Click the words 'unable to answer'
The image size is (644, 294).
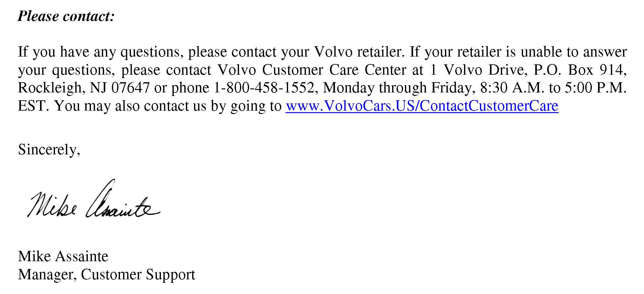(x=574, y=52)
